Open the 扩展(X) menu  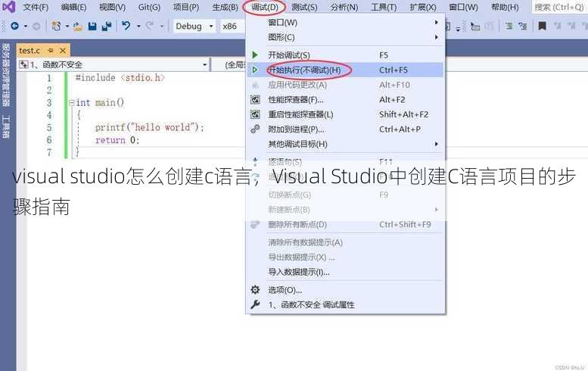click(423, 7)
